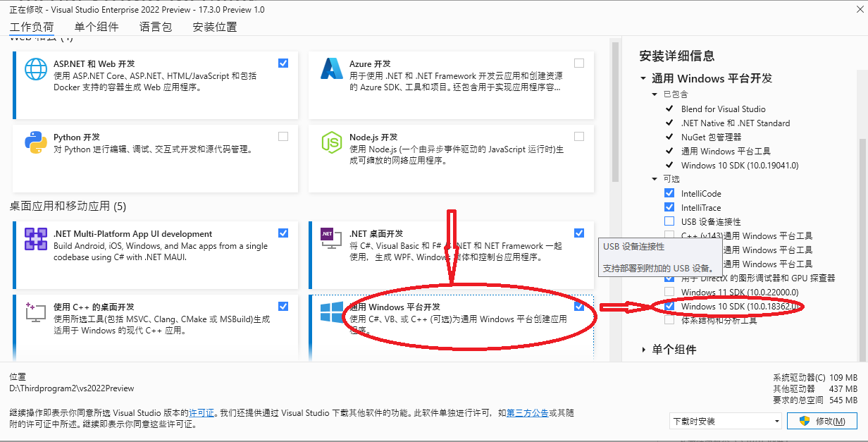The image size is (868, 442).
Task: Uncheck the IntelliCode optional component
Action: (669, 193)
